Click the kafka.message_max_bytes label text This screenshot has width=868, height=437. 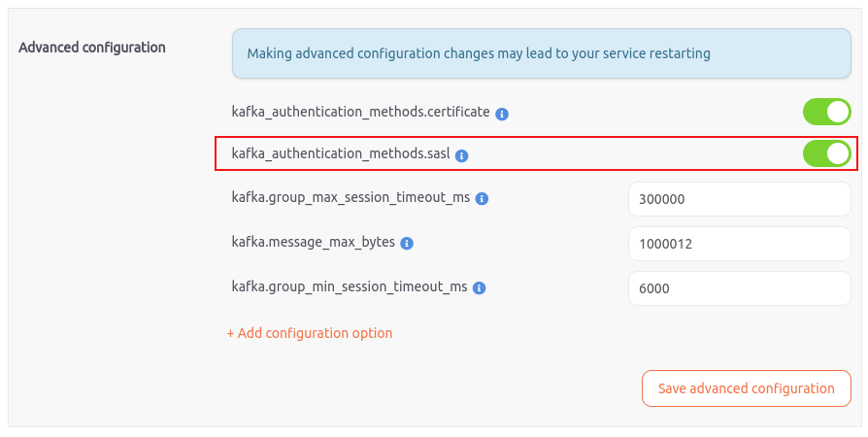tap(313, 242)
